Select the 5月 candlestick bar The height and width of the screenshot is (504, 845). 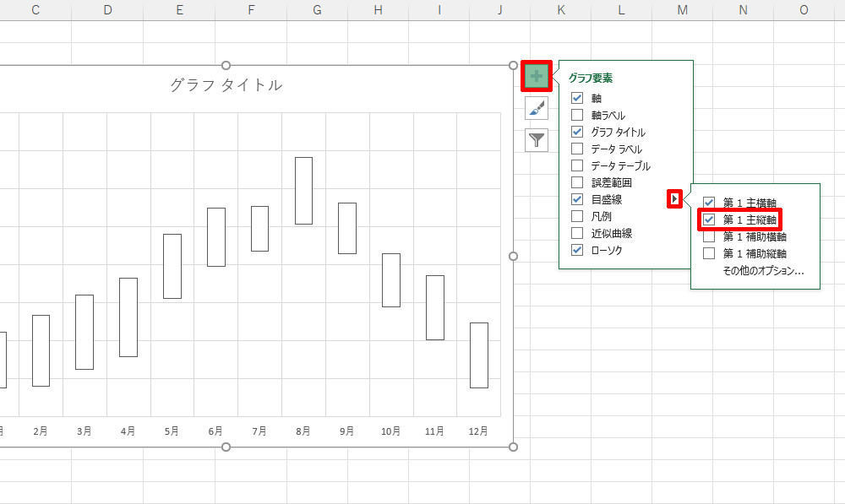(x=172, y=266)
